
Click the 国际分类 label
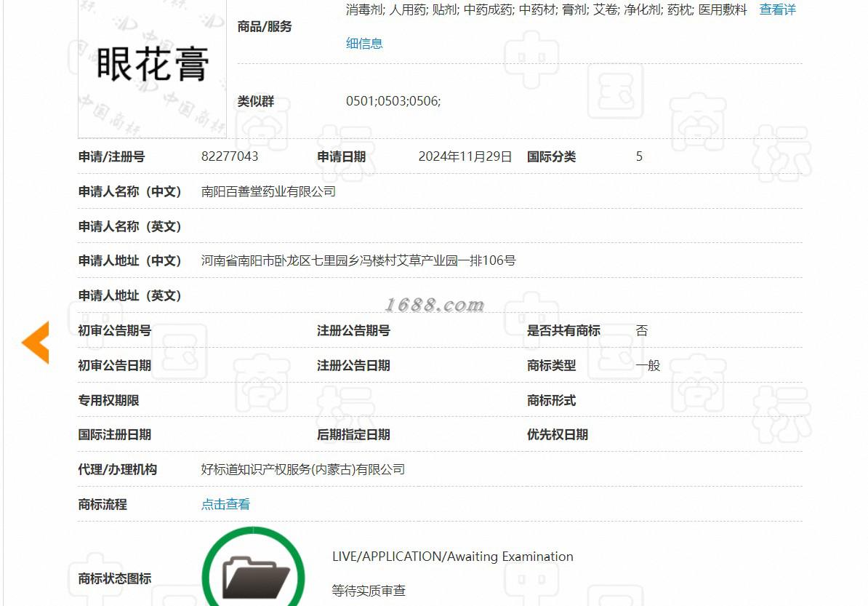551,156
